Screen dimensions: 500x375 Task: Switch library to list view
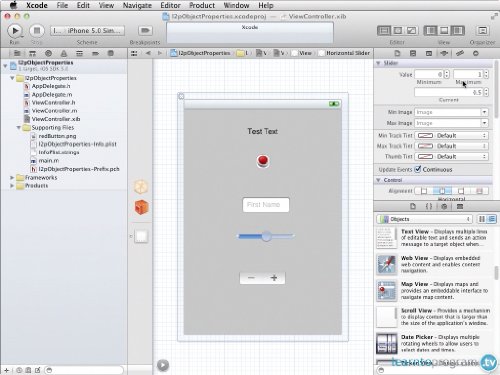point(492,219)
